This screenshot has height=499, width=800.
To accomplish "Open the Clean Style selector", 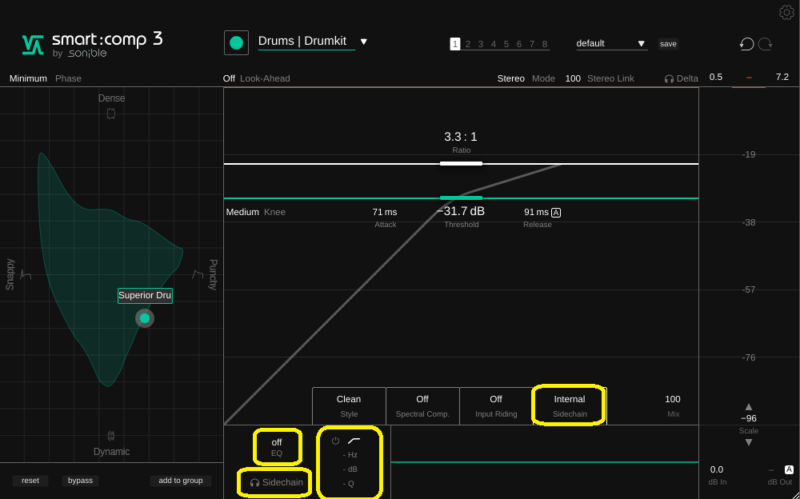I will pos(348,404).
